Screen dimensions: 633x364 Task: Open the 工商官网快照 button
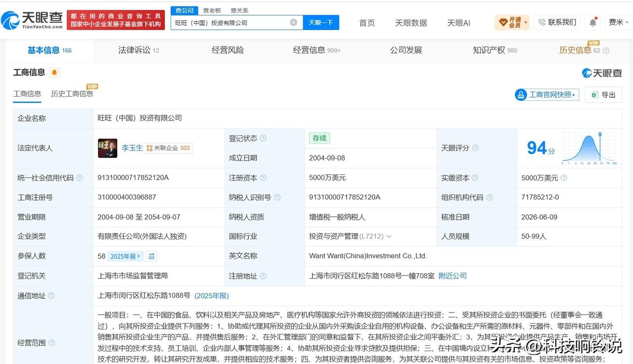coord(547,94)
